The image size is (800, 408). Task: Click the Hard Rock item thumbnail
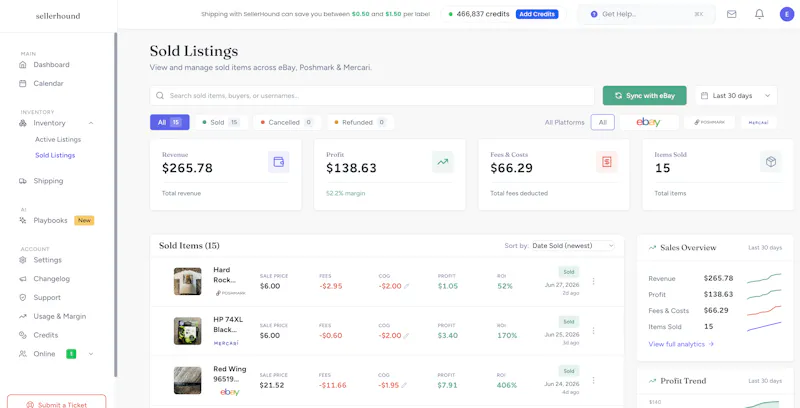click(x=187, y=281)
